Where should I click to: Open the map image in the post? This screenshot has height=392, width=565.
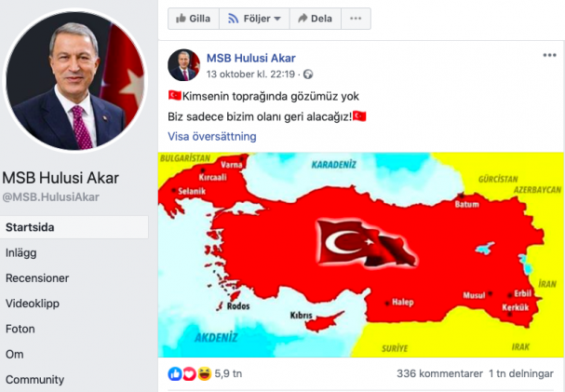(x=361, y=255)
